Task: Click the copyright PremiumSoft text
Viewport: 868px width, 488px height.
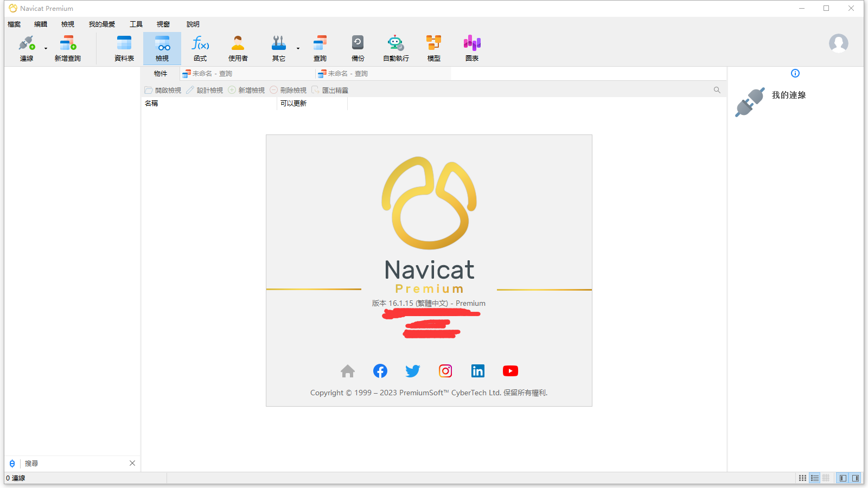Action: [x=429, y=393]
